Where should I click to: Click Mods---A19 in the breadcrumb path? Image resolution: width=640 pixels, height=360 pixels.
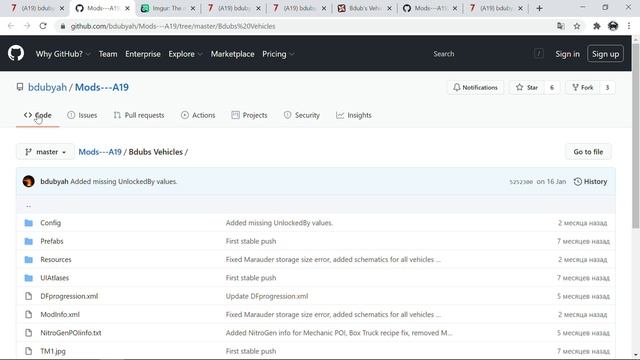tap(100, 152)
